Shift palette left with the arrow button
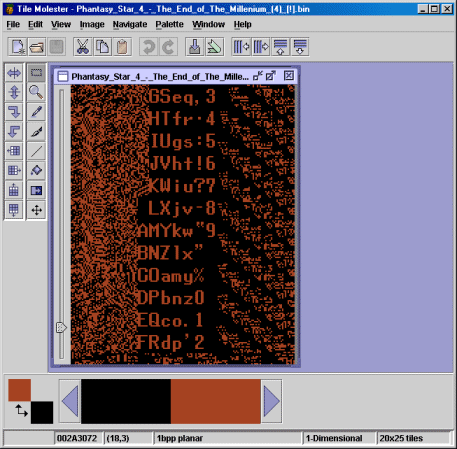Screen dimensions: 457x449 (70, 401)
